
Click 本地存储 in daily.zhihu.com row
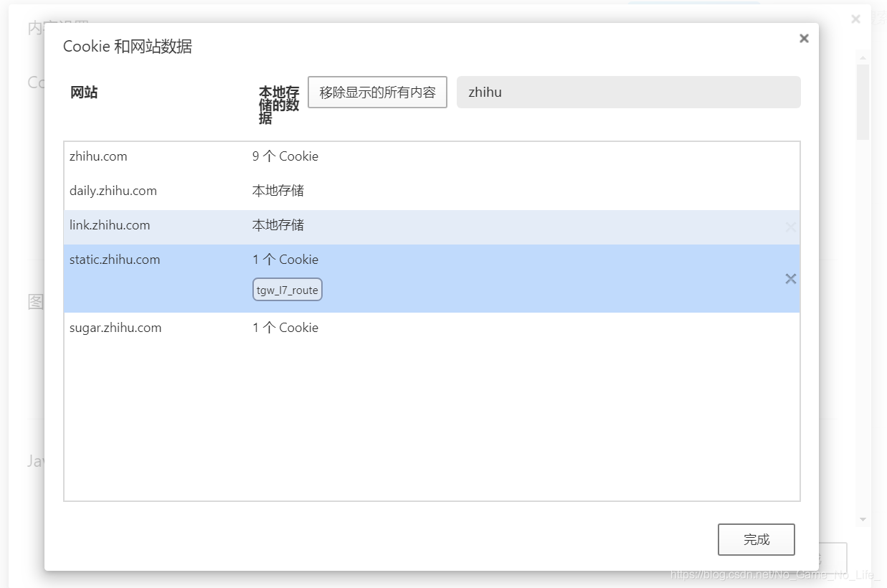click(278, 191)
